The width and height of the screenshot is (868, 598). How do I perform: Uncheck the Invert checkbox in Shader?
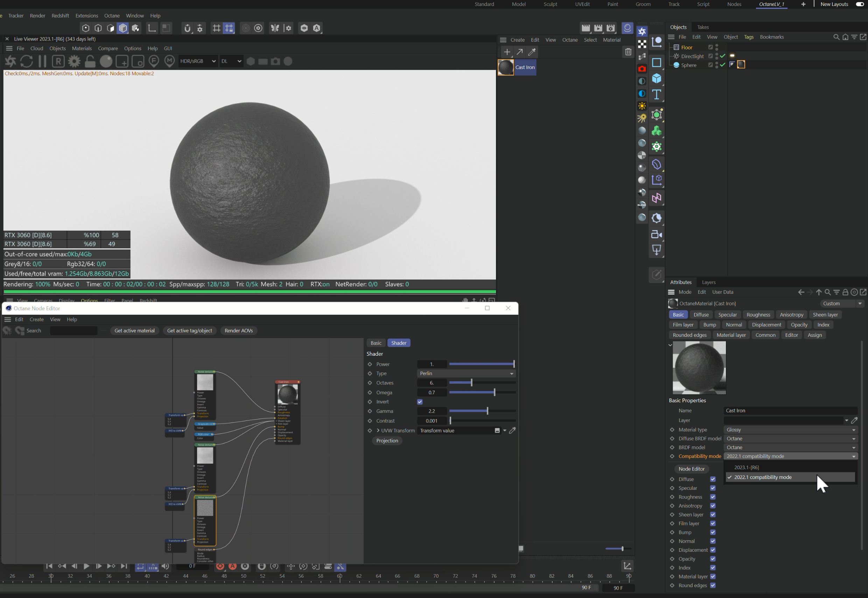point(420,402)
